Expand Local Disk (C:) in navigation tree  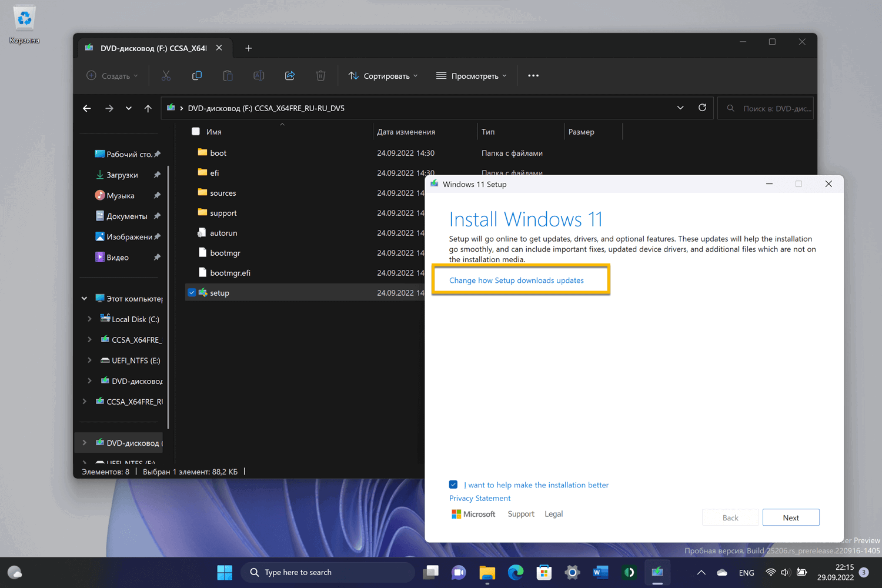point(89,319)
